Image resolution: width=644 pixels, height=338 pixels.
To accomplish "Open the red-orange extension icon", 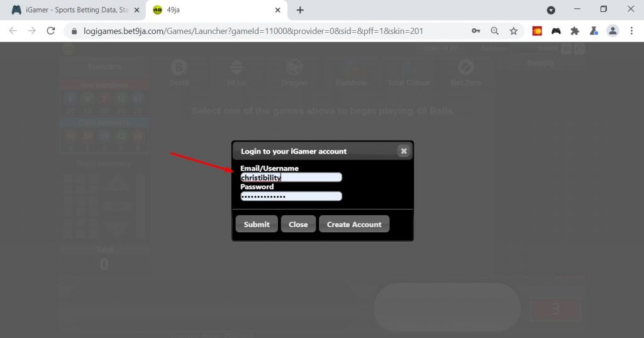I will pyautogui.click(x=537, y=31).
